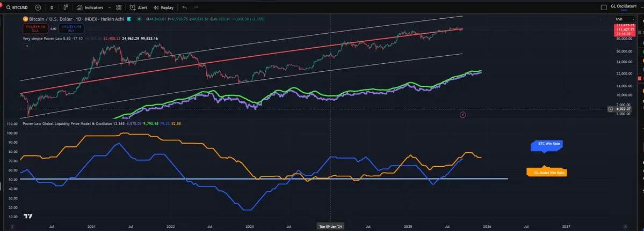Viewport: 644px width, 231px height.
Task: Click the purple lightning bolt event icon
Action: pyautogui.click(x=463, y=115)
